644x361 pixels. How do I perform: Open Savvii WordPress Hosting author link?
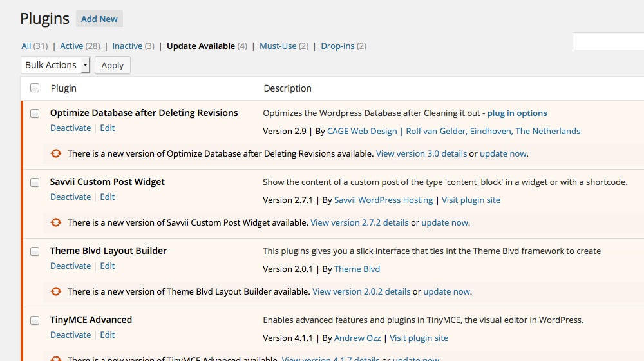pyautogui.click(x=384, y=200)
